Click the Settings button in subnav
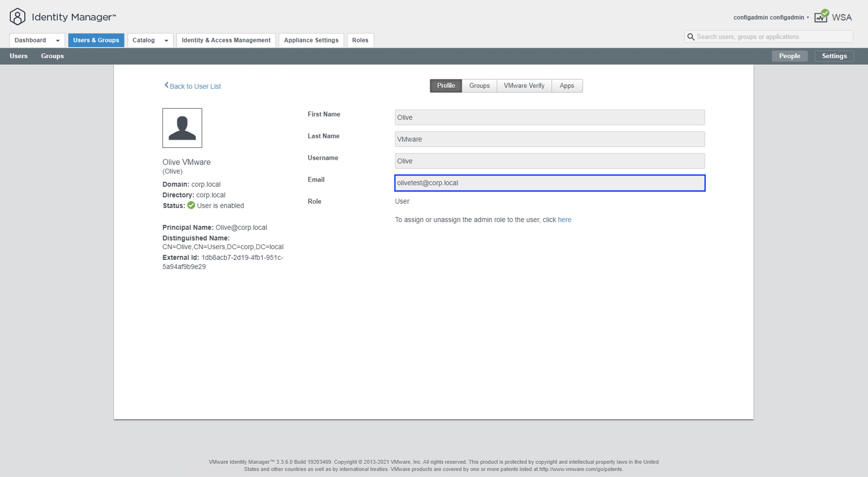The width and height of the screenshot is (868, 477). pos(834,56)
